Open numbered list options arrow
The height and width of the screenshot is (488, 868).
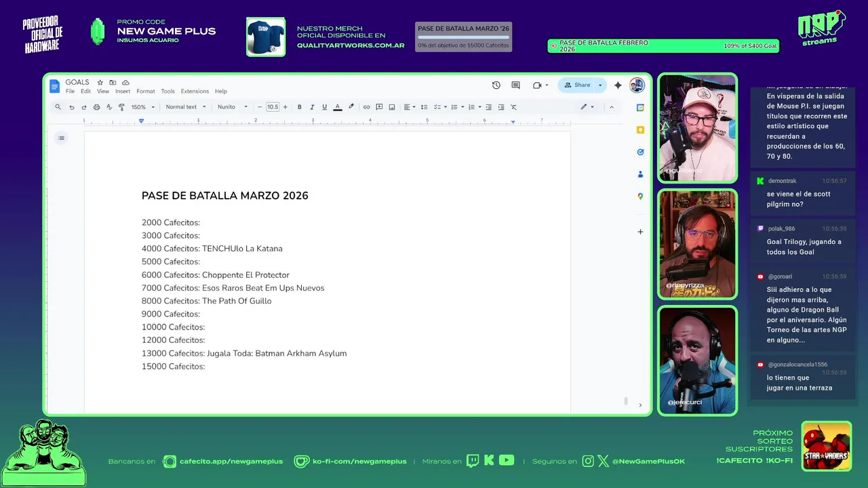[x=479, y=107]
